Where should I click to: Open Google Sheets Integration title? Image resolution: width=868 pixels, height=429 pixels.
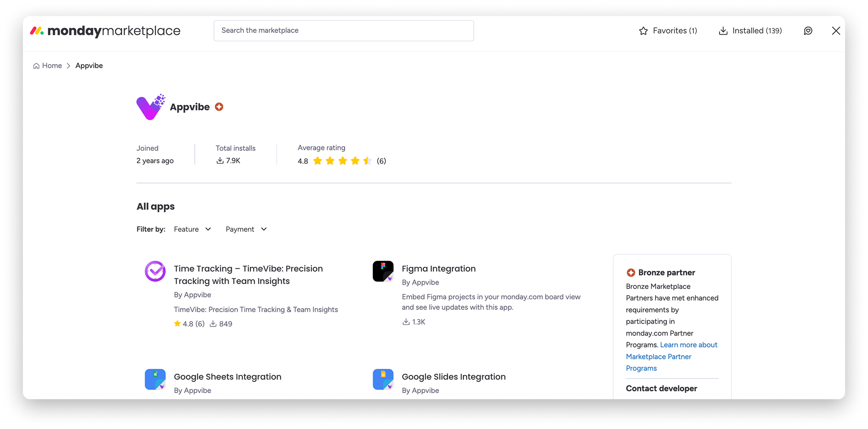pyautogui.click(x=228, y=377)
